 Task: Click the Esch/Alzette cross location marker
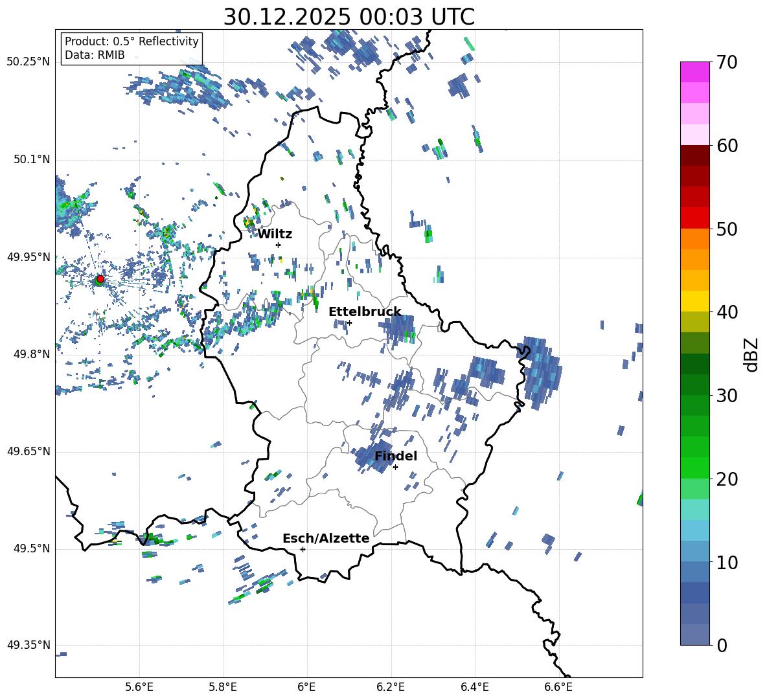[303, 549]
